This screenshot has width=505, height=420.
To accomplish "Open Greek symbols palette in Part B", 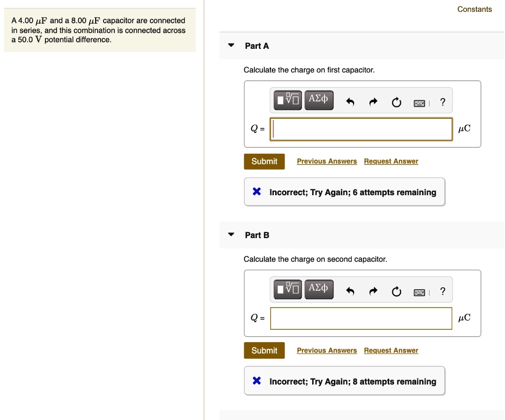I will pyautogui.click(x=319, y=289).
